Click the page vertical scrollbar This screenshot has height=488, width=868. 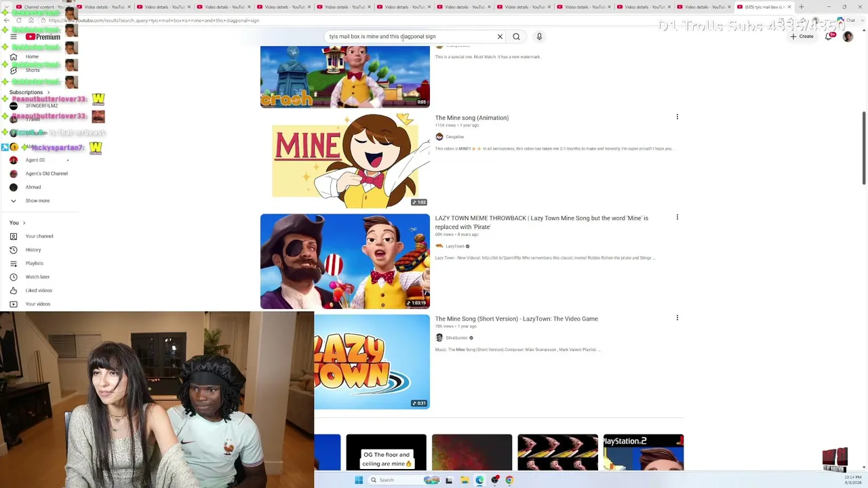pyautogui.click(x=864, y=148)
